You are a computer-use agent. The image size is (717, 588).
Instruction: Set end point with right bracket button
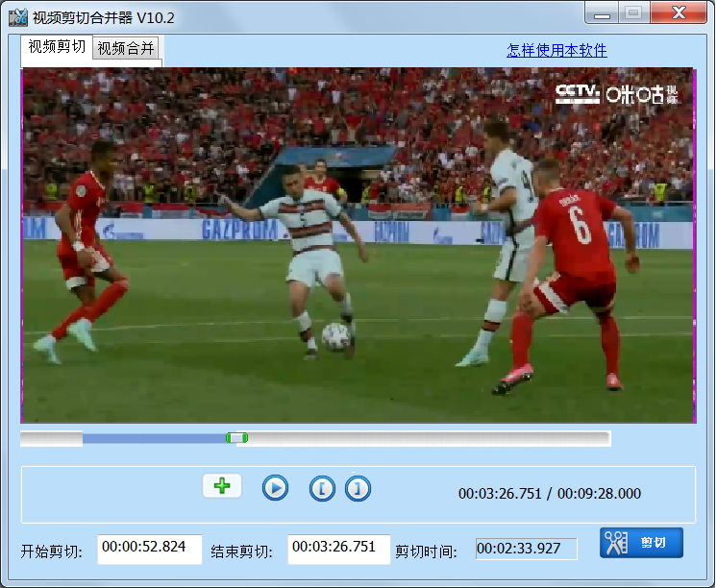pos(358,488)
